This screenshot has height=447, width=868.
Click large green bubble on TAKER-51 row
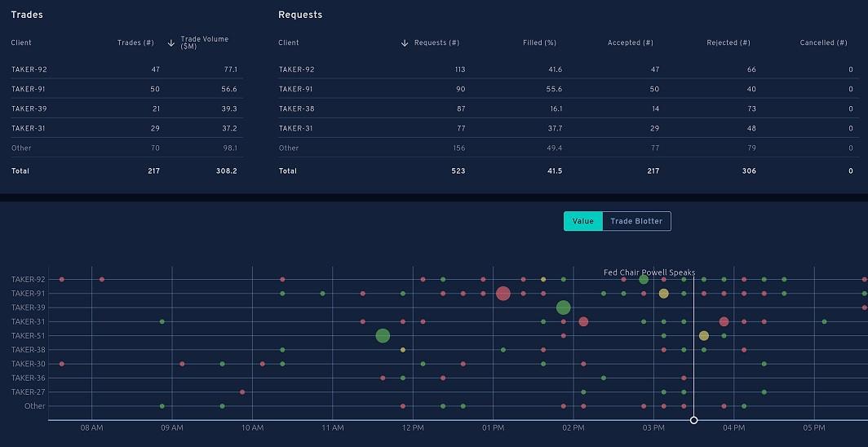pyautogui.click(x=383, y=335)
